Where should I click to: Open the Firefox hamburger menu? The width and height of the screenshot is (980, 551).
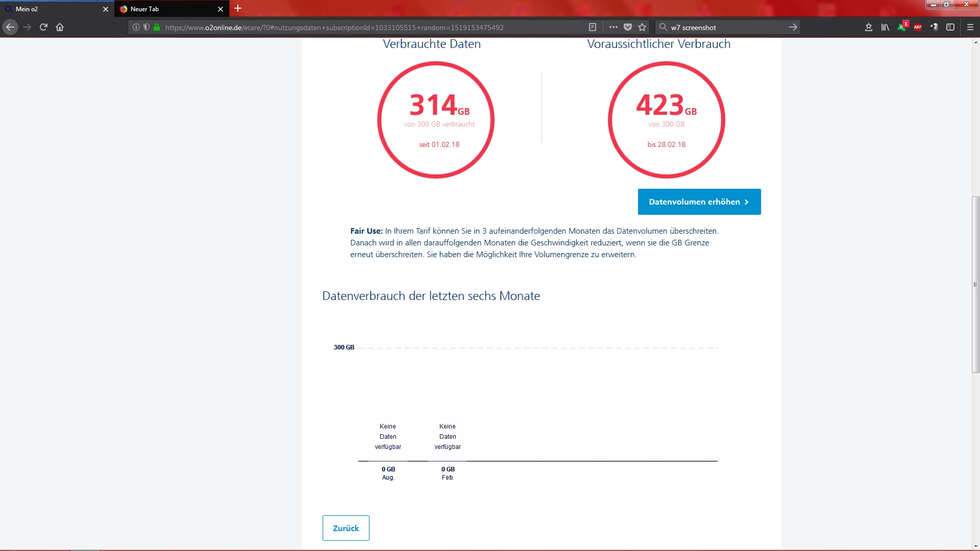pos(970,27)
